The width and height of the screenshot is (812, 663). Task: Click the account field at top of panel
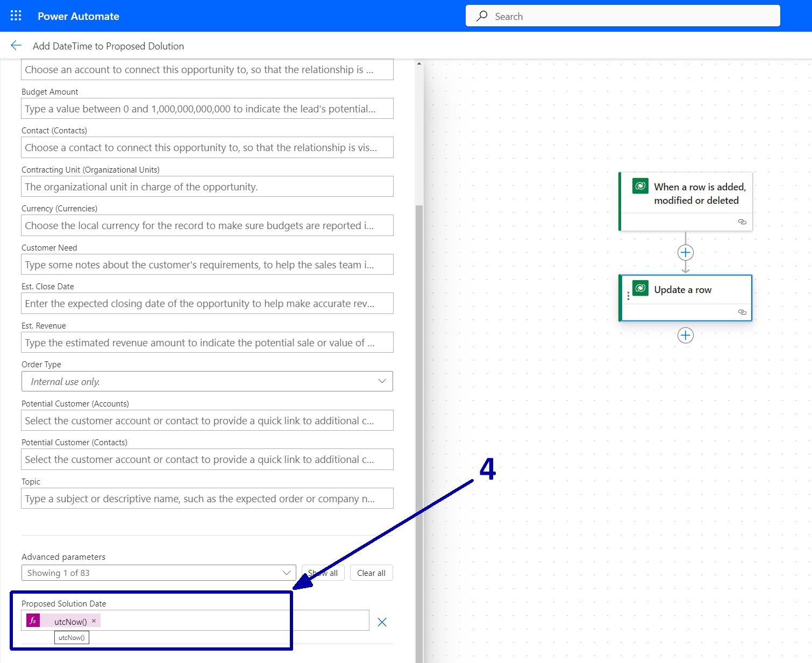point(207,69)
